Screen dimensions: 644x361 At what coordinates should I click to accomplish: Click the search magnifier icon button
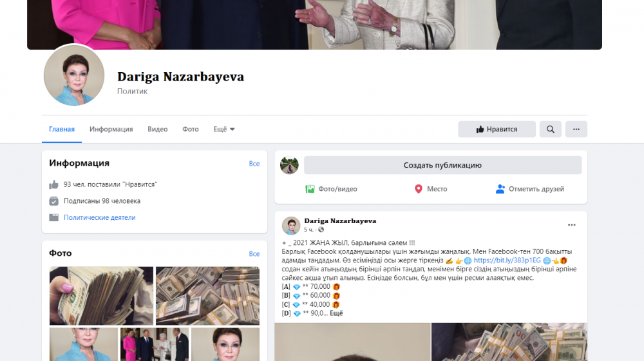coord(550,130)
